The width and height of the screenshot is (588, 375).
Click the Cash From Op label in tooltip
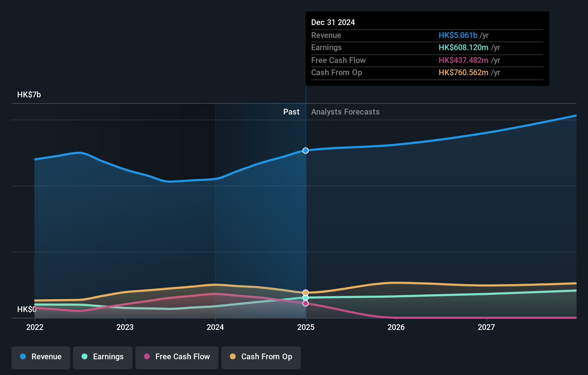(x=337, y=72)
